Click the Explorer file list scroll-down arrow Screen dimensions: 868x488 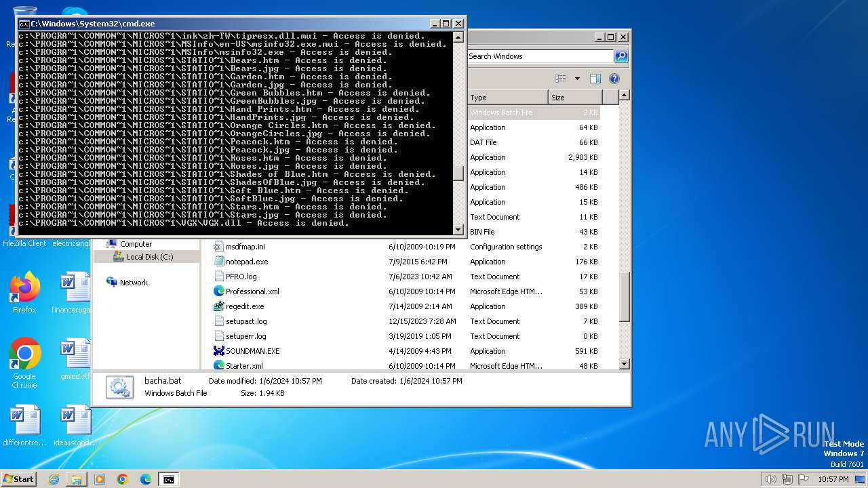pyautogui.click(x=625, y=365)
